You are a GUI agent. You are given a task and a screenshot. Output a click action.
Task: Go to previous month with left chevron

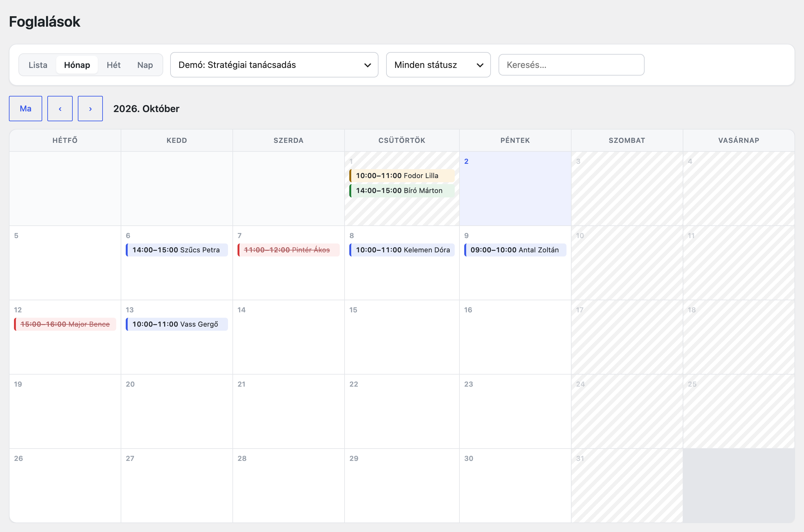tap(60, 109)
